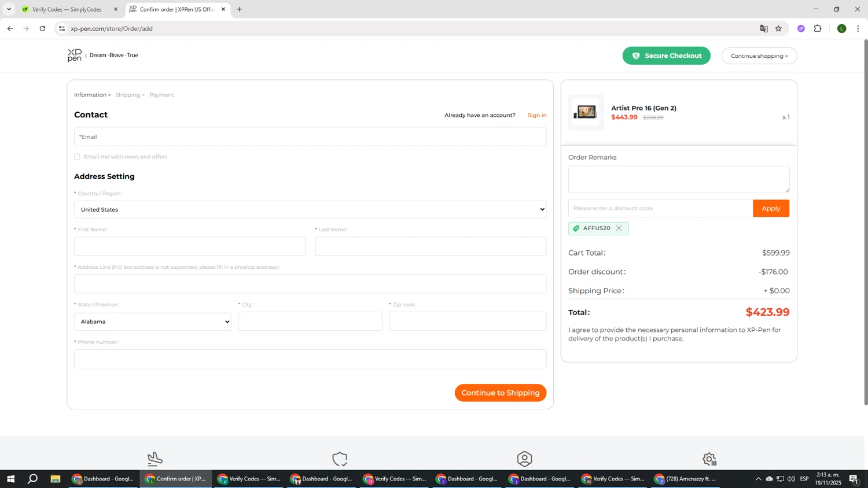Reload the page
Screen dimensions: 868x488
tap(42, 28)
